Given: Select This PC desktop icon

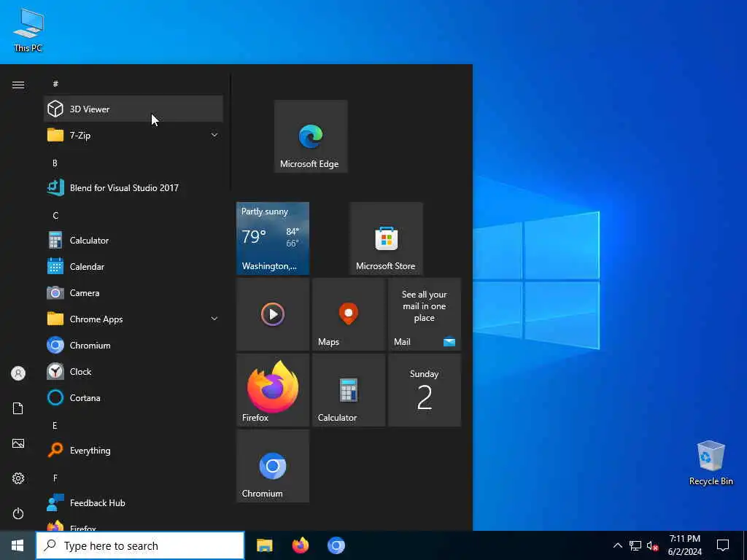Looking at the screenshot, I should point(28,29).
